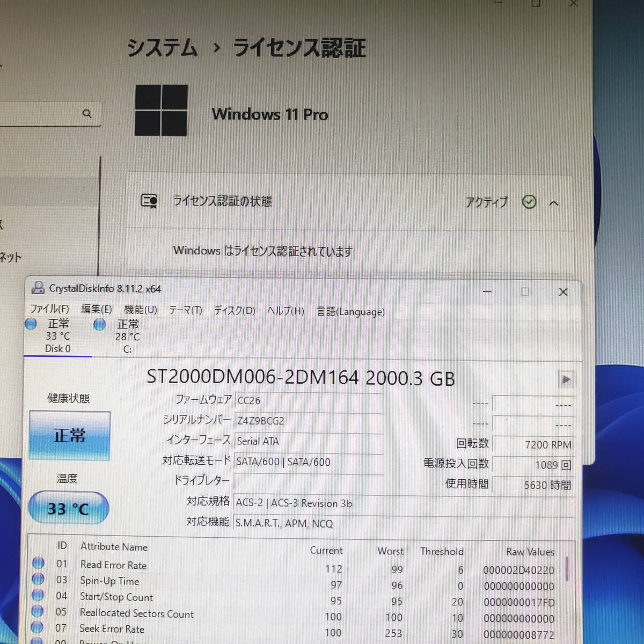Open the ディスク(D) menu

coord(235,311)
